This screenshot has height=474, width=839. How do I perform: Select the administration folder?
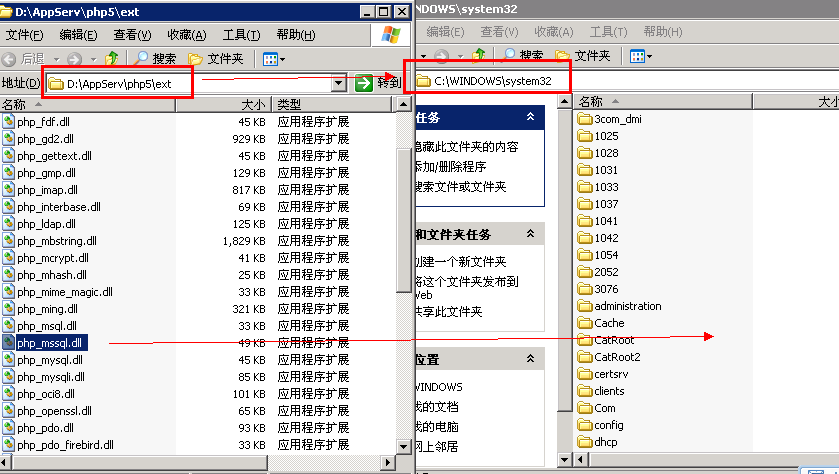(627, 306)
